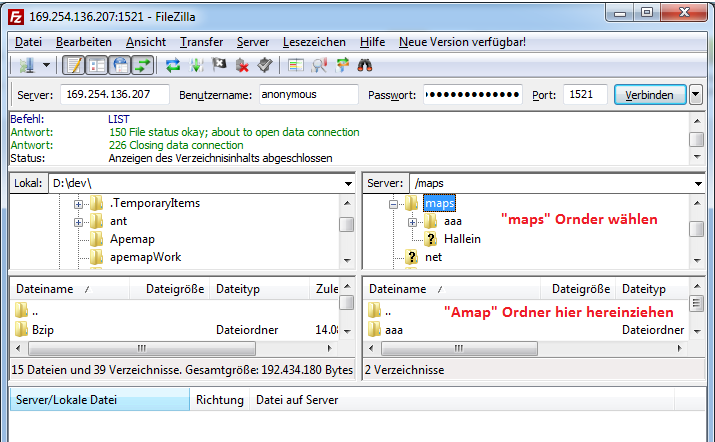
Task: Select the Bzip folder in local list
Action: (43, 330)
